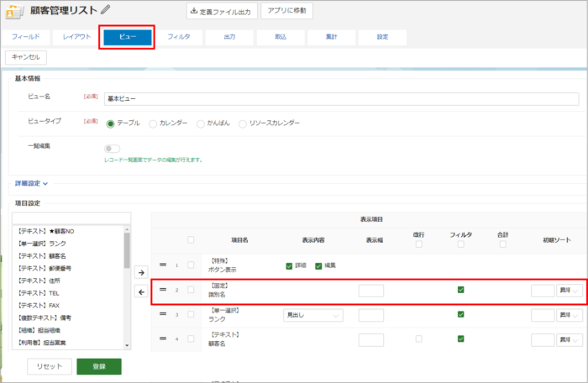Open 昇順 sort dropdown in 識別名 row

[570, 291]
